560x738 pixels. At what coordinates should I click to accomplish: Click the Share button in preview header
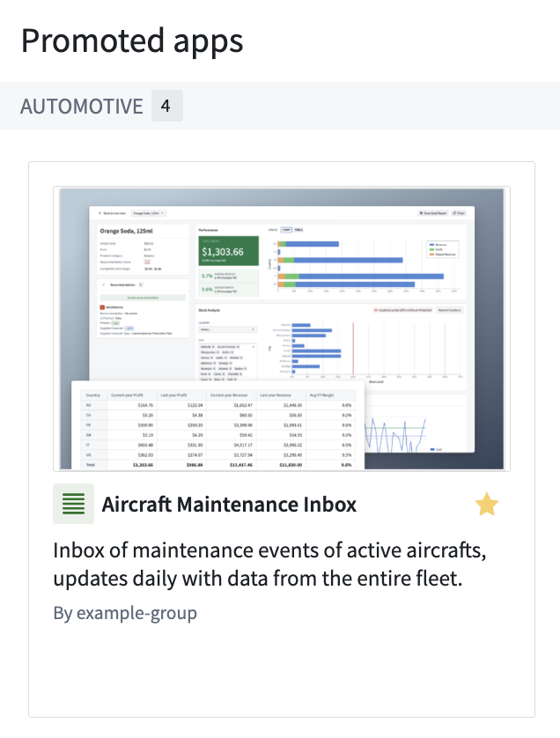[x=459, y=213]
